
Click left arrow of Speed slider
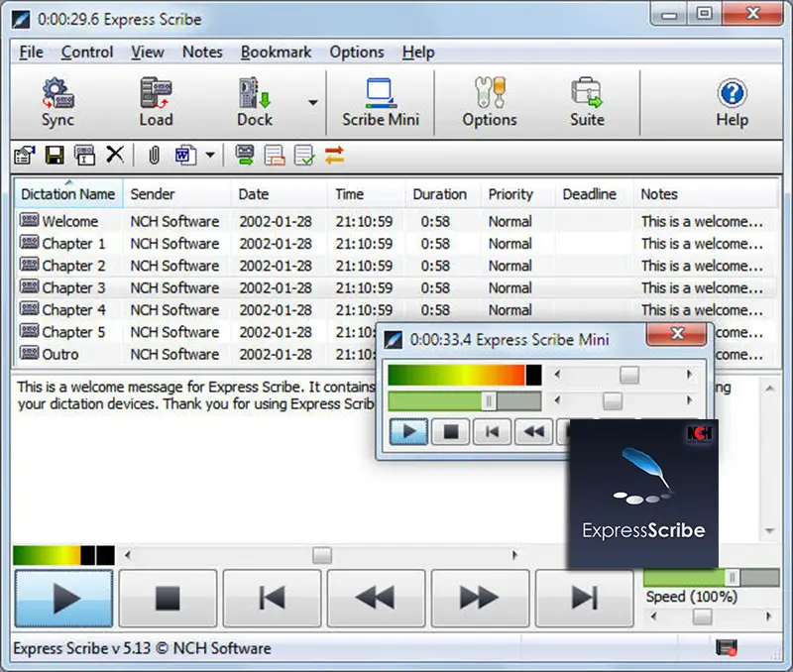(x=654, y=616)
